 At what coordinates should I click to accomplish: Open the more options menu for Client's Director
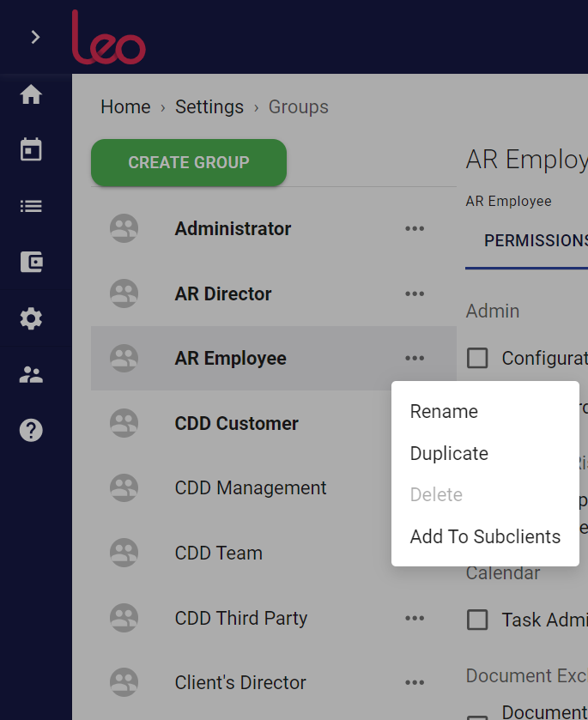[x=415, y=682]
